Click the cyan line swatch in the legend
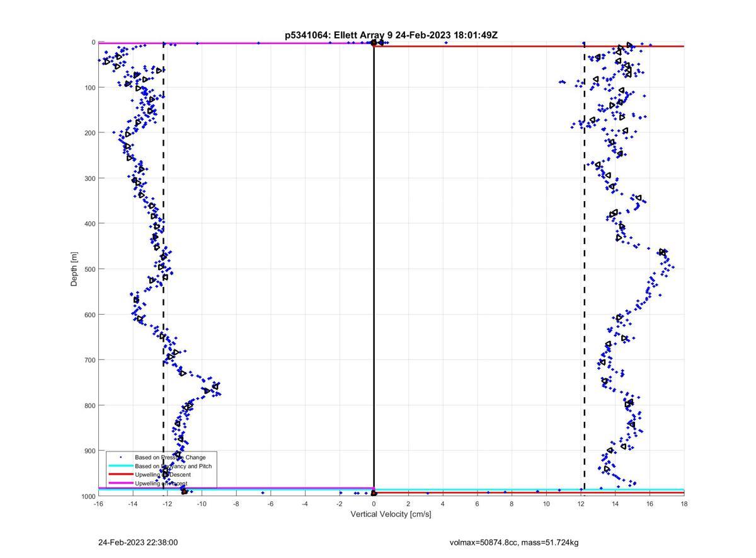Viewport: 756px width, 558px height. tap(120, 466)
